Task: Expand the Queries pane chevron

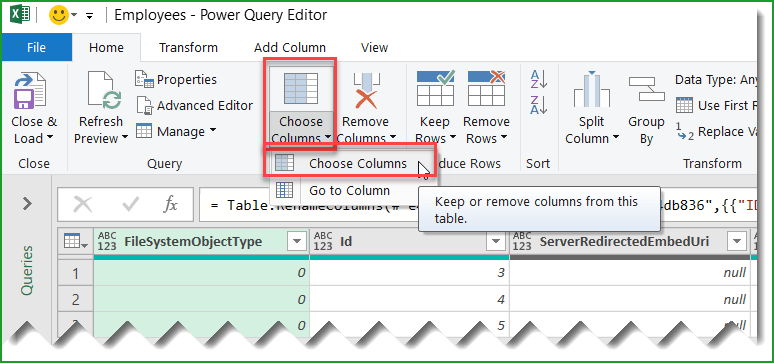Action: (27, 203)
